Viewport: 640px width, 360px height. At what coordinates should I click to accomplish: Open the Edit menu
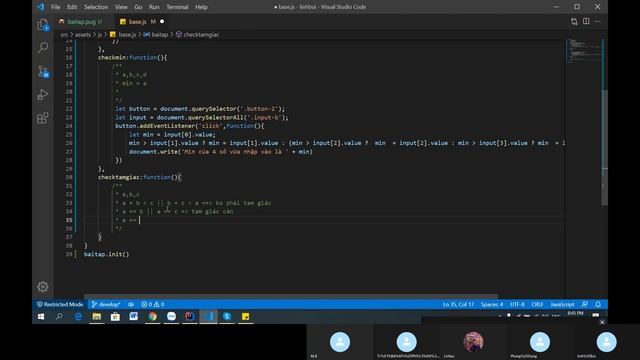pyautogui.click(x=72, y=7)
